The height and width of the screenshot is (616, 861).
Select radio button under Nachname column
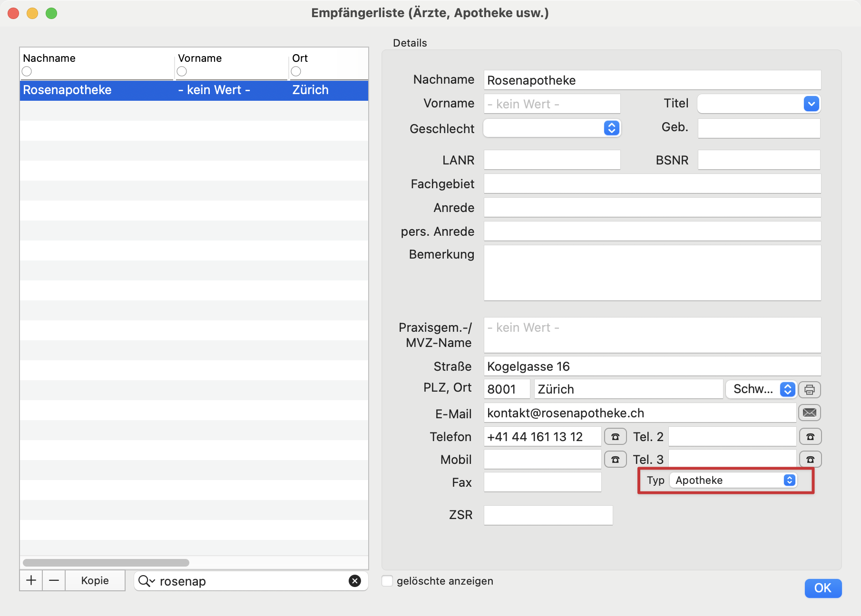[x=27, y=71]
